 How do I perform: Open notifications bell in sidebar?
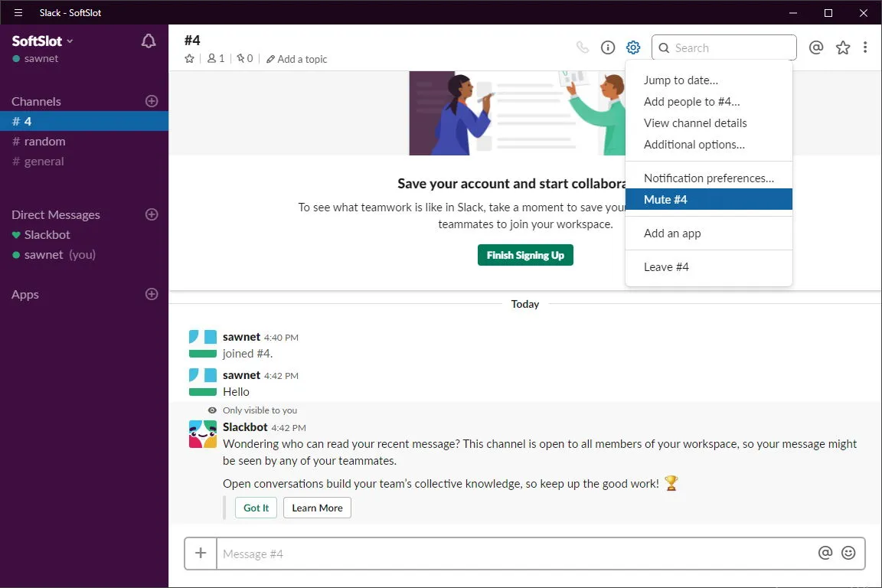click(x=149, y=41)
